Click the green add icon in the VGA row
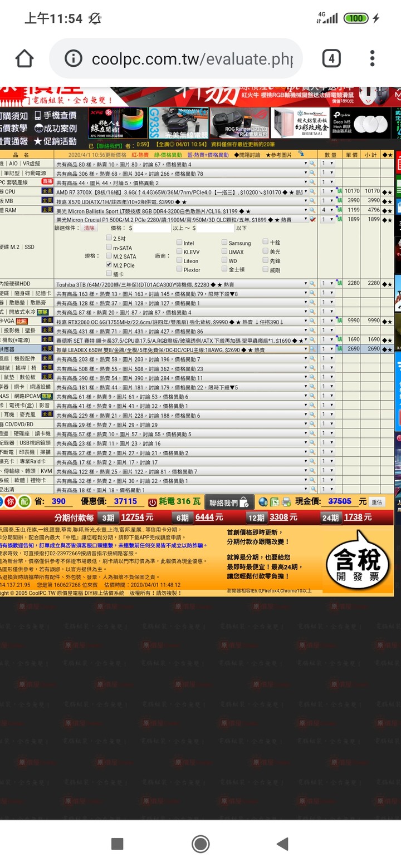The height and width of the screenshot is (868, 401). (339, 321)
